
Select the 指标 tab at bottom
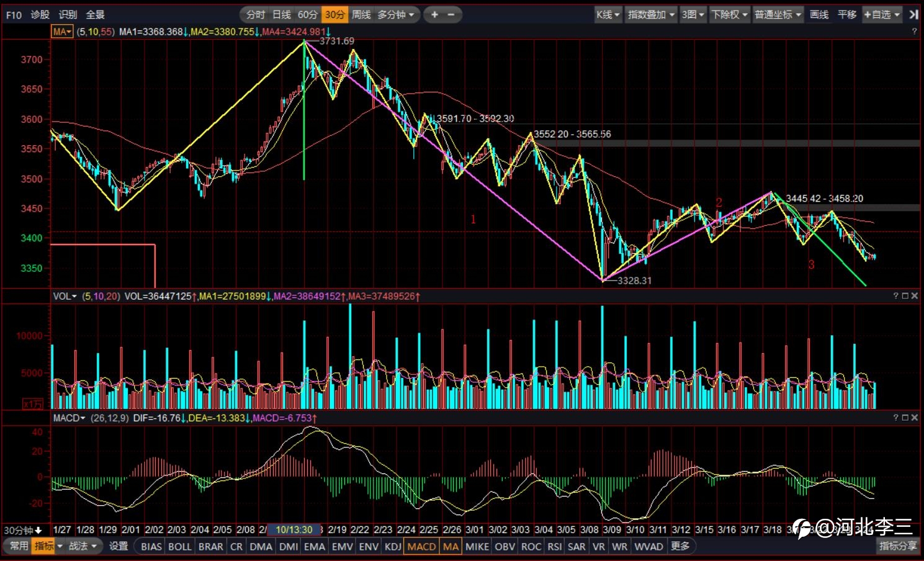(x=44, y=546)
